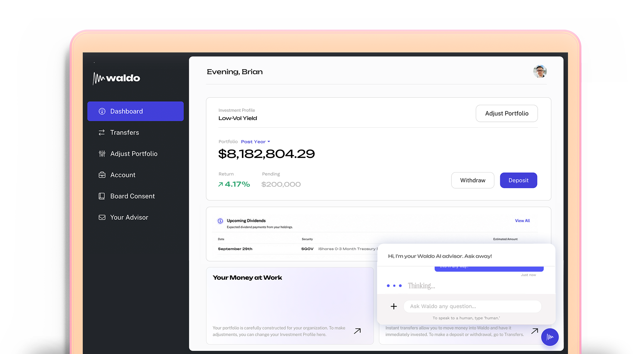Image resolution: width=644 pixels, height=354 pixels.
Task: Click the Waldo logo in the sidebar
Action: [x=116, y=78]
